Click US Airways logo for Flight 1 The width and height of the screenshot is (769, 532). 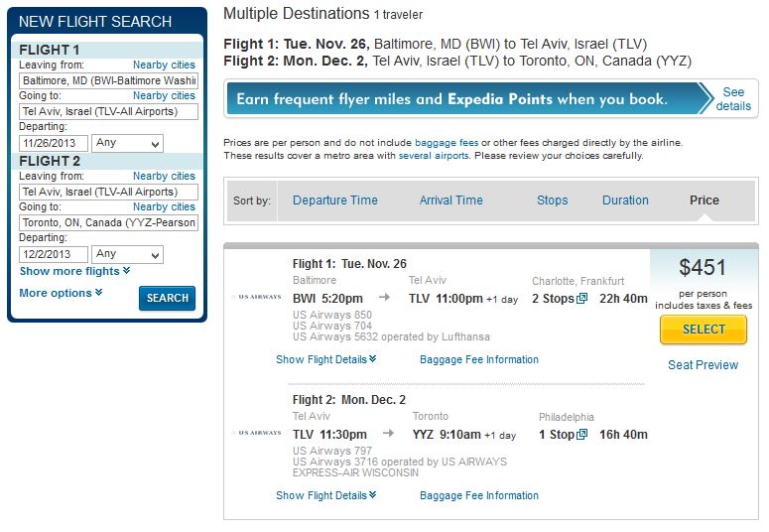(x=256, y=297)
